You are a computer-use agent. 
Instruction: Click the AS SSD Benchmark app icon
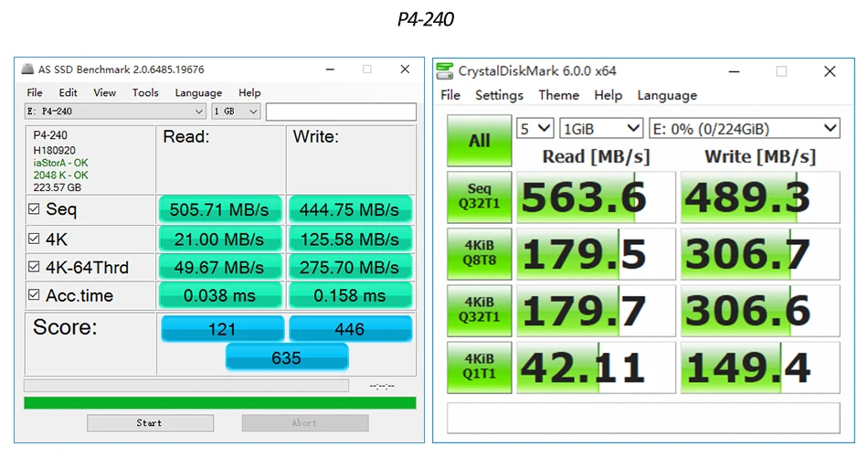pyautogui.click(x=27, y=69)
